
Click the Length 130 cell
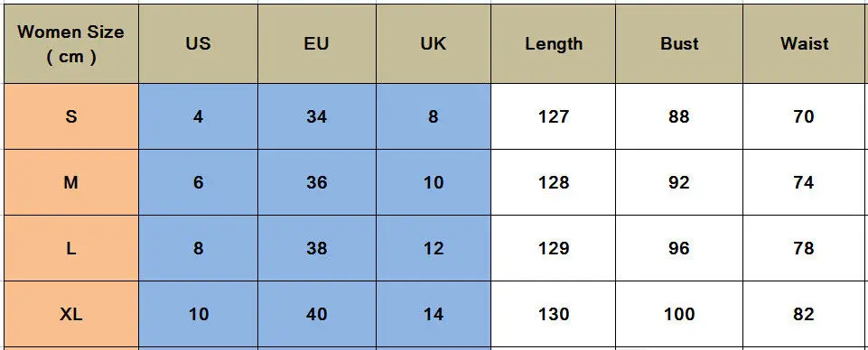pyautogui.click(x=554, y=314)
